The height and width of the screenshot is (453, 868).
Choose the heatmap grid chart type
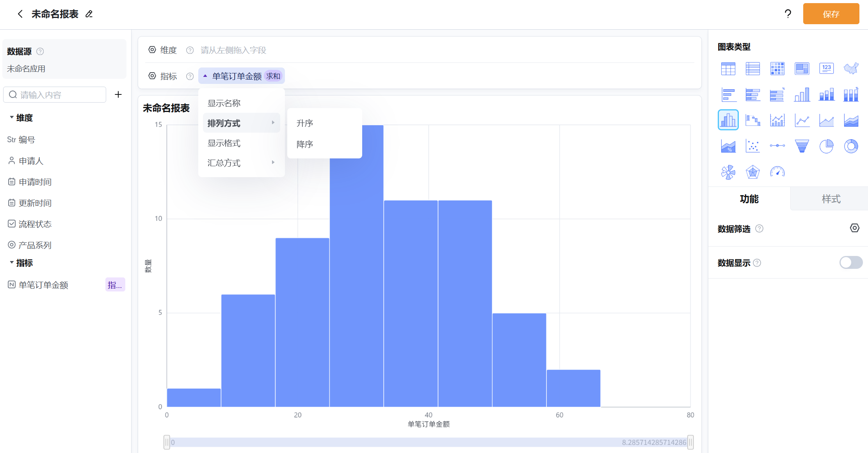(777, 69)
